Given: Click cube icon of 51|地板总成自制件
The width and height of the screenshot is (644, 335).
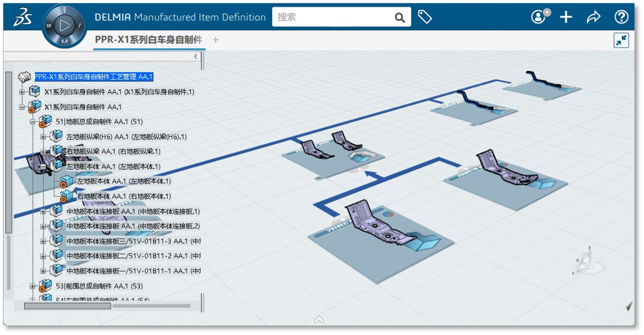Looking at the screenshot, I should [45, 121].
